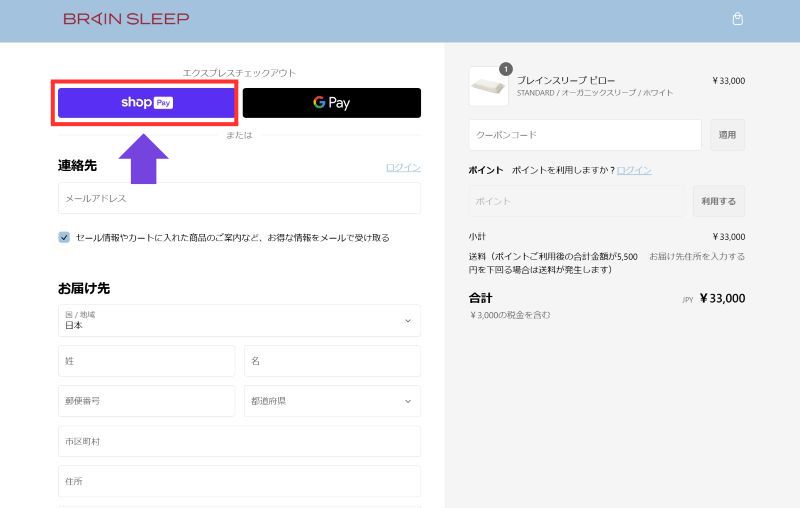
Task: Click the 利用する points button
Action: click(718, 201)
